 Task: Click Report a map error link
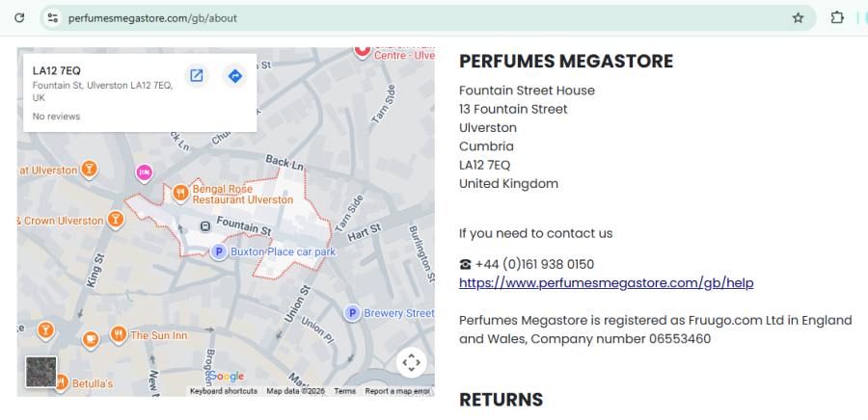397,391
